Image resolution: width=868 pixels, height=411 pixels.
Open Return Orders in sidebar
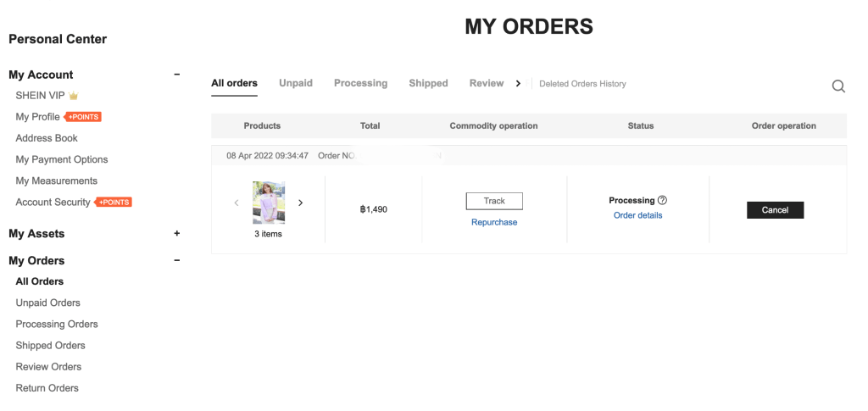(47, 388)
